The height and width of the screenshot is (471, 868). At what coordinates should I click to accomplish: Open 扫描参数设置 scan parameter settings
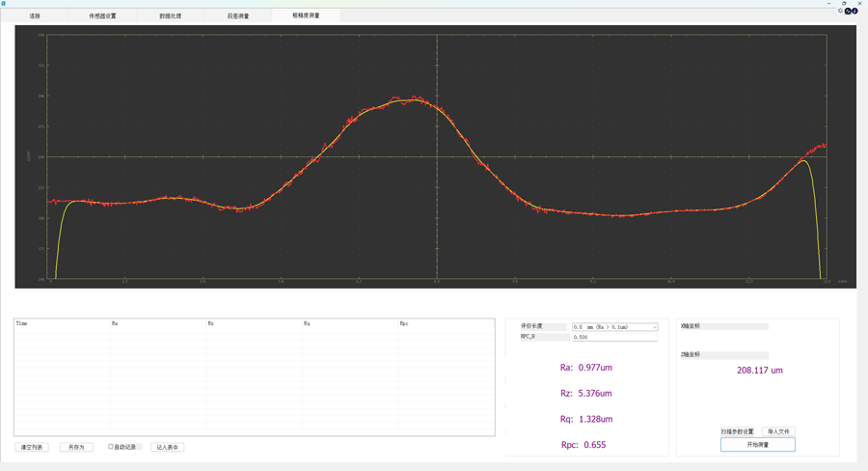point(737,431)
